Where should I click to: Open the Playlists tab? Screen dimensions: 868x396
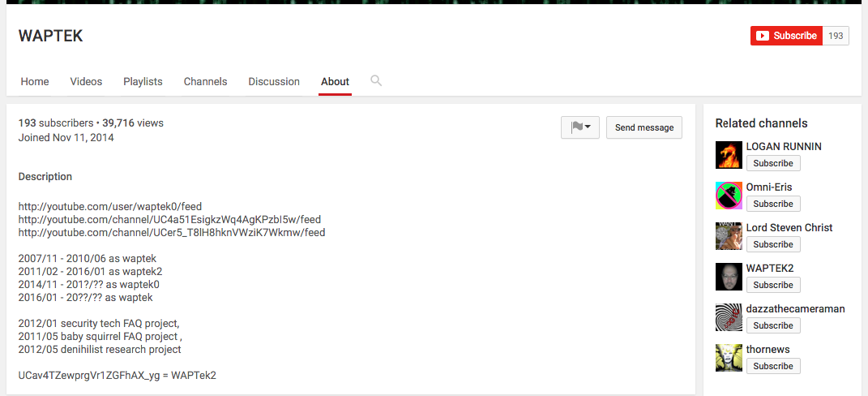[143, 81]
